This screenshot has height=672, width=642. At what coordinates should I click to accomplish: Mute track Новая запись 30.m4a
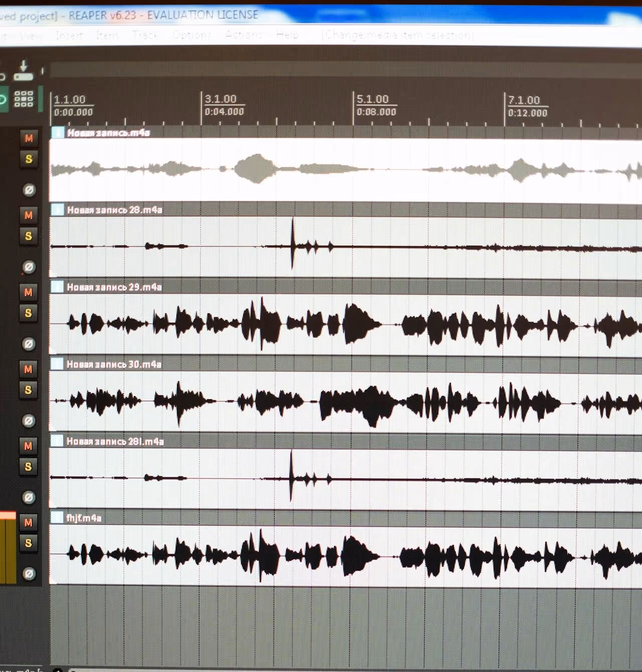(28, 370)
